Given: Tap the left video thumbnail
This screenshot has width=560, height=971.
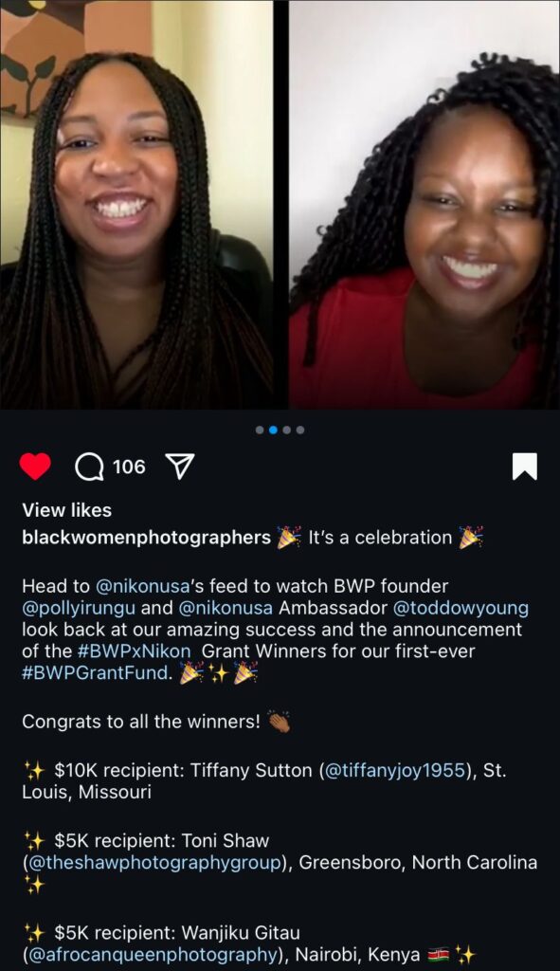Looking at the screenshot, I should (x=136, y=205).
